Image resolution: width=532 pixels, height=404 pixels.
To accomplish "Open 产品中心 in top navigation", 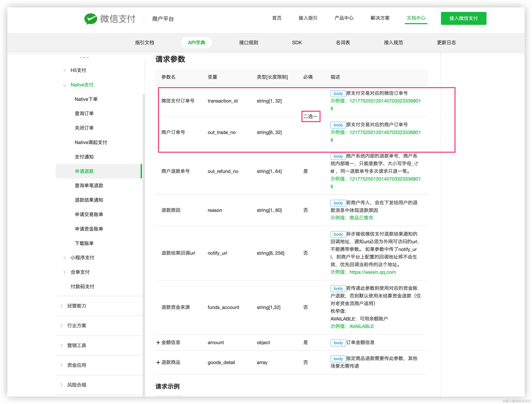I will point(344,18).
